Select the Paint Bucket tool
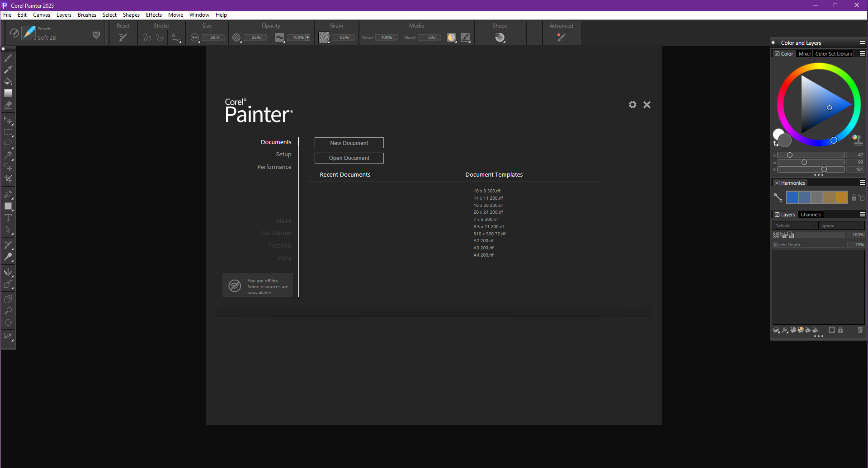The height and width of the screenshot is (468, 868). click(8, 81)
